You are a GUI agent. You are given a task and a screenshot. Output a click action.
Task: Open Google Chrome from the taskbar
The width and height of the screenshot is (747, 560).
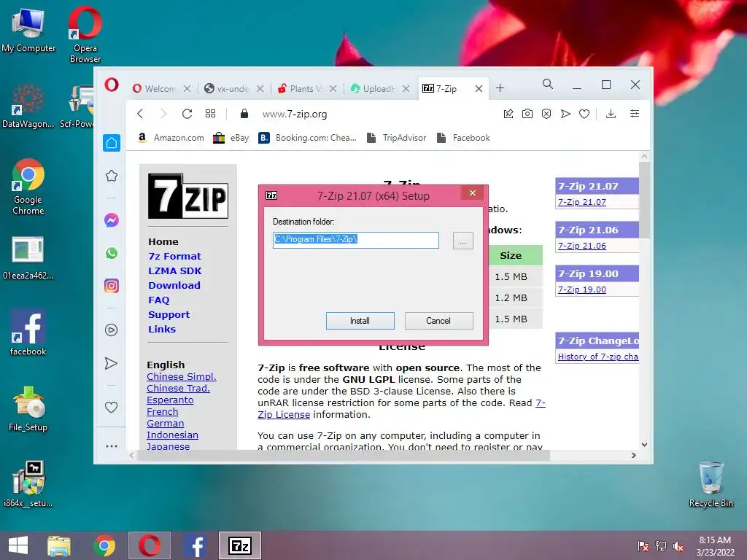(x=104, y=545)
